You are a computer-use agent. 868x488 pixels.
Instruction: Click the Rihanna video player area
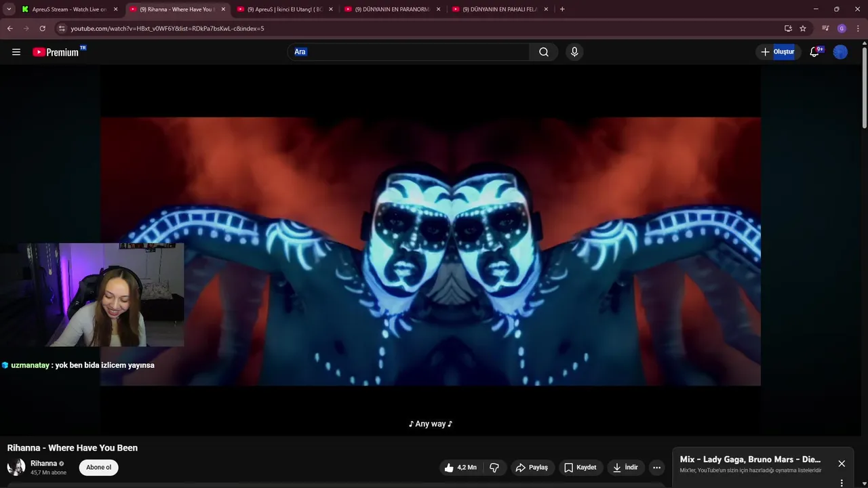[431, 251]
